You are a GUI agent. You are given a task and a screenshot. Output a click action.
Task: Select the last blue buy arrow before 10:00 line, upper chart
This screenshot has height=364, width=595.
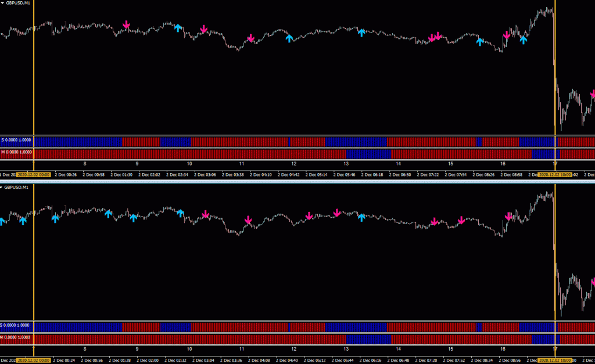pos(524,40)
